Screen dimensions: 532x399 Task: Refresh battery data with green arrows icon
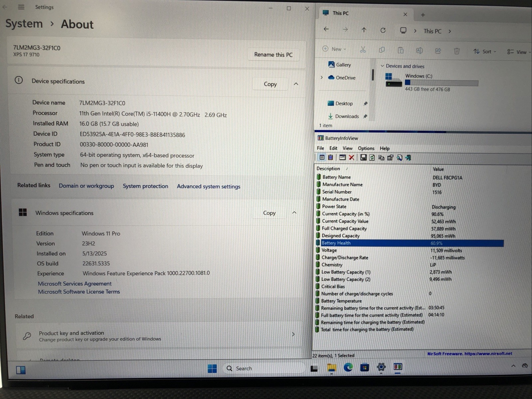(372, 158)
